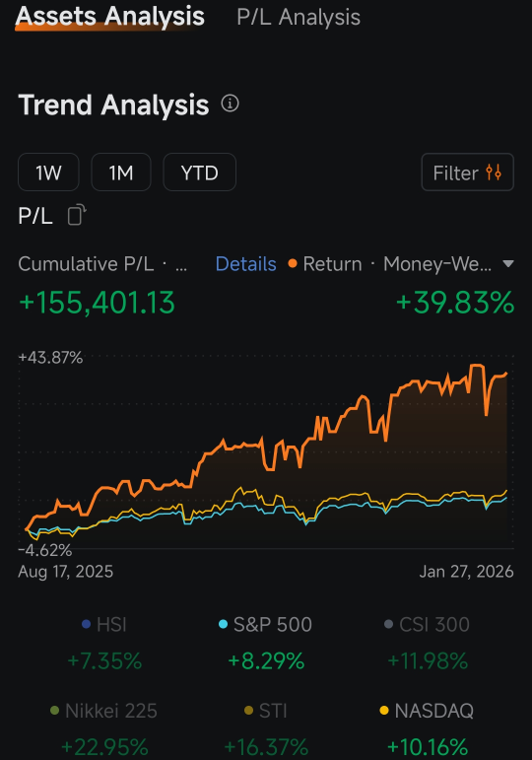Open the Trend Analysis info icon

point(230,104)
